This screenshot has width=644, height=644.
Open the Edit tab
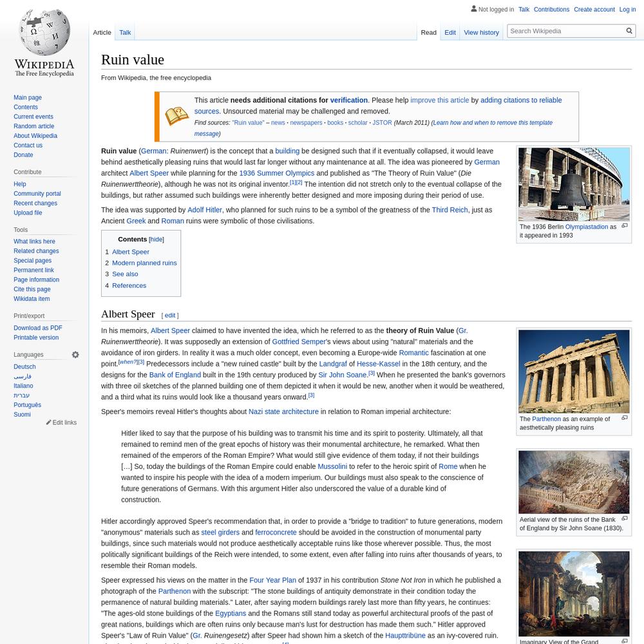click(450, 32)
